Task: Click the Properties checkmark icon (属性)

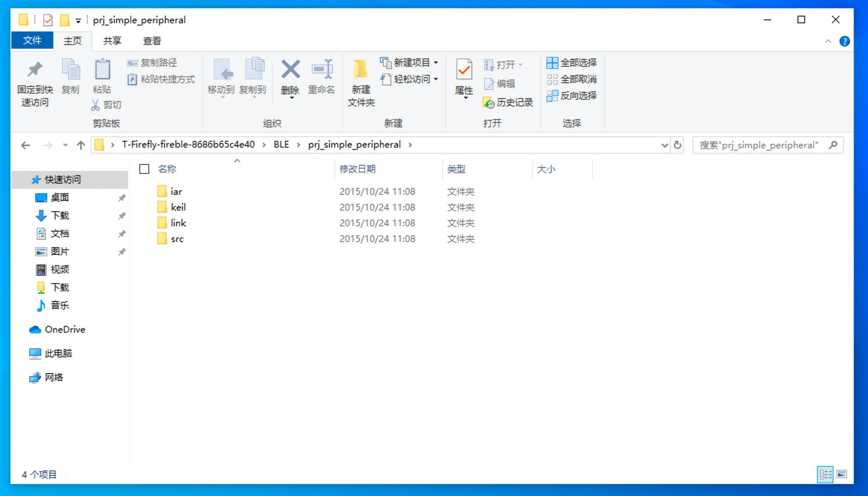Action: 464,70
